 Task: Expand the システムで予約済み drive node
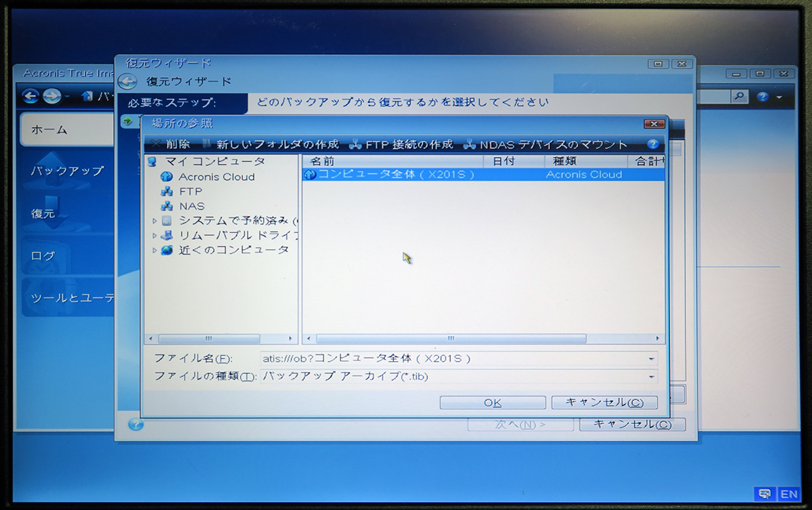[154, 221]
